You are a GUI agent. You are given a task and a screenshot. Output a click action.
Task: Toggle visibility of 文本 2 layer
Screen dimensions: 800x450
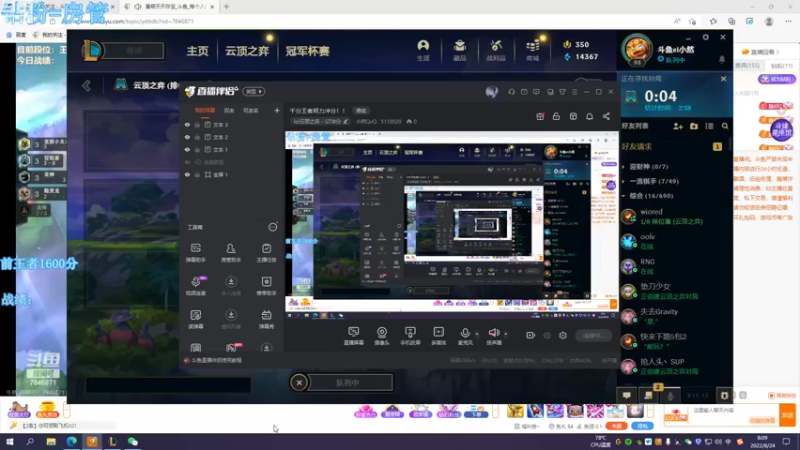pos(187,137)
